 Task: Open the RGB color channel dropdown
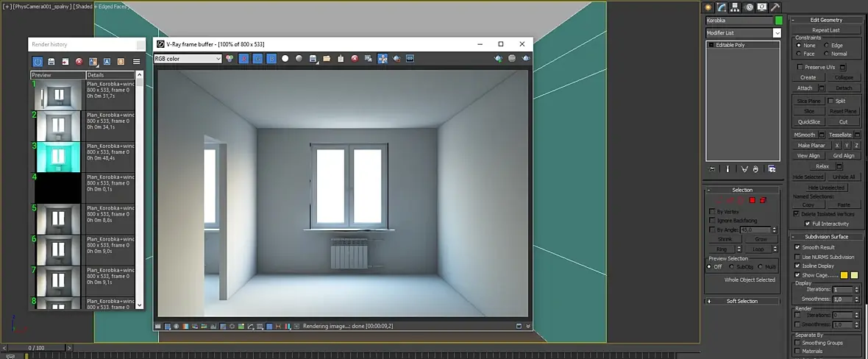click(188, 59)
